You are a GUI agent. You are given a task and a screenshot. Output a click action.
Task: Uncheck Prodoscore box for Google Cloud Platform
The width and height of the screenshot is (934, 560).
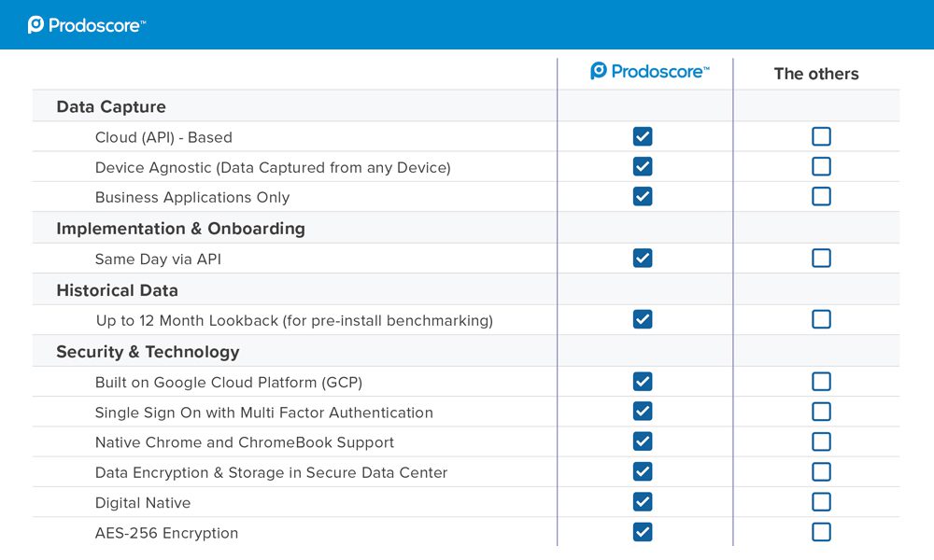pos(643,382)
